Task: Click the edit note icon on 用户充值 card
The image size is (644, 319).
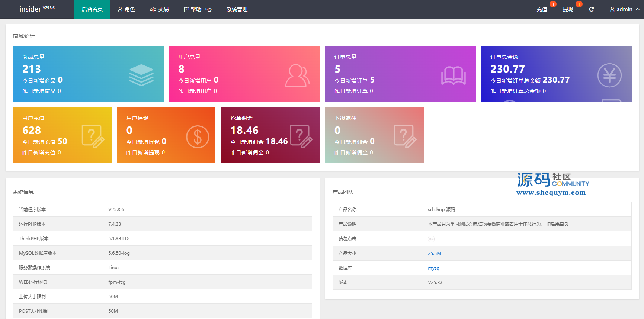Action: (x=93, y=136)
